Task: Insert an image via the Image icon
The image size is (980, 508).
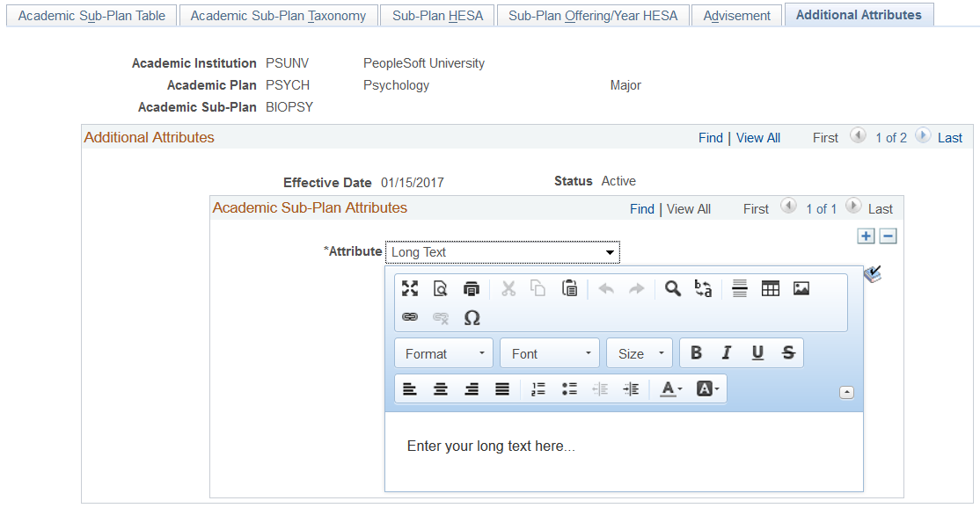Action: click(x=801, y=288)
